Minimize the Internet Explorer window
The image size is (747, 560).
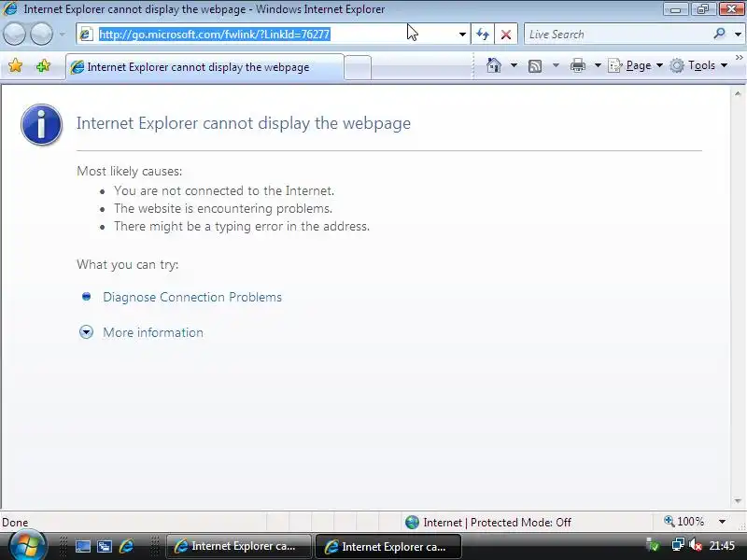(x=675, y=8)
